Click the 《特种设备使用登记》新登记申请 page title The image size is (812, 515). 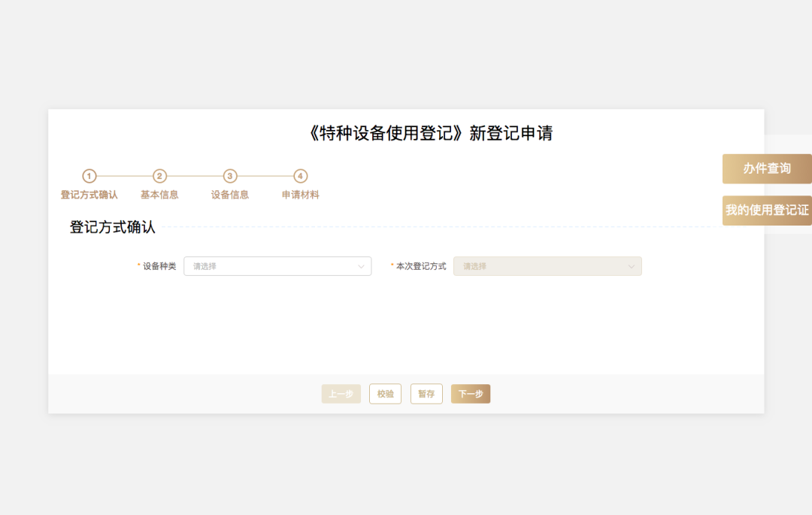tap(431, 134)
